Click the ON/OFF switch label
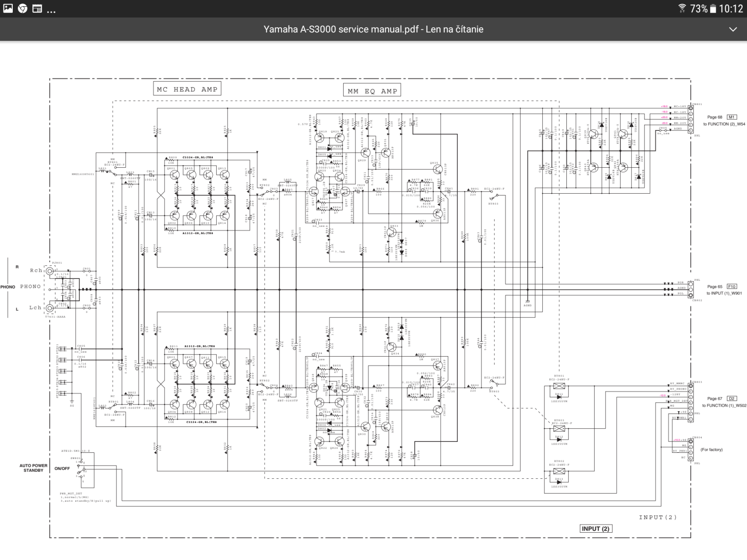Viewport: 747px width, 560px height. pos(62,468)
